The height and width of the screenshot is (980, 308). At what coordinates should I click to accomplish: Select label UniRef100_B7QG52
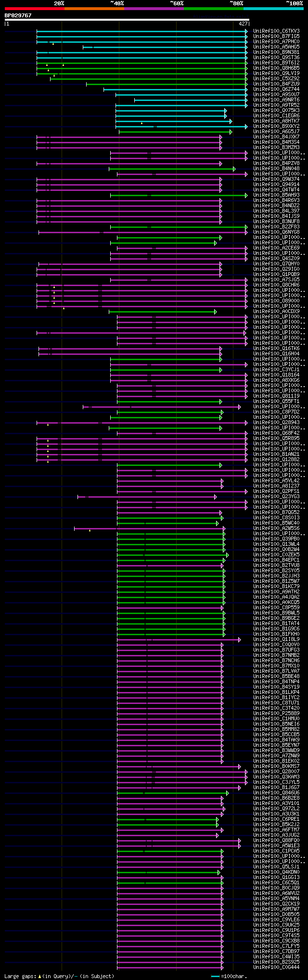[x=276, y=513]
